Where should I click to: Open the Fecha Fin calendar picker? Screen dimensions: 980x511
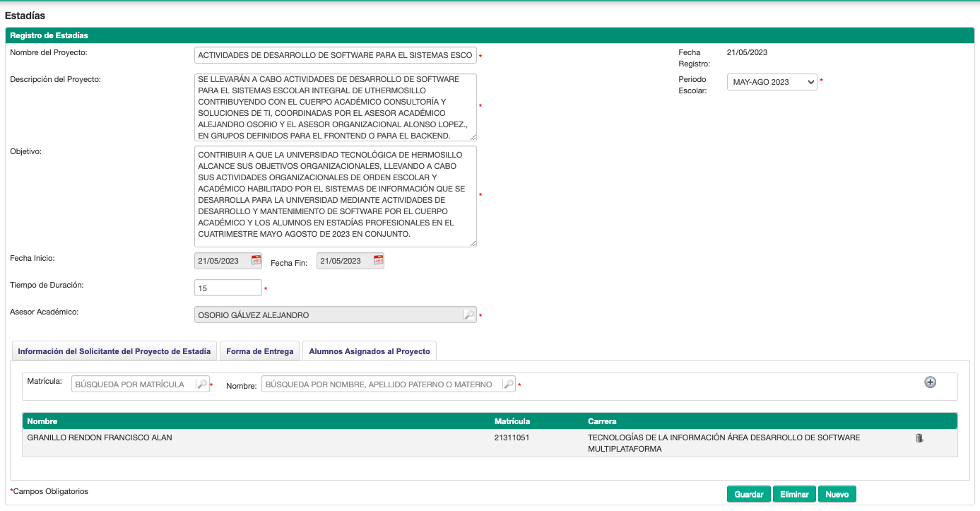(x=378, y=260)
